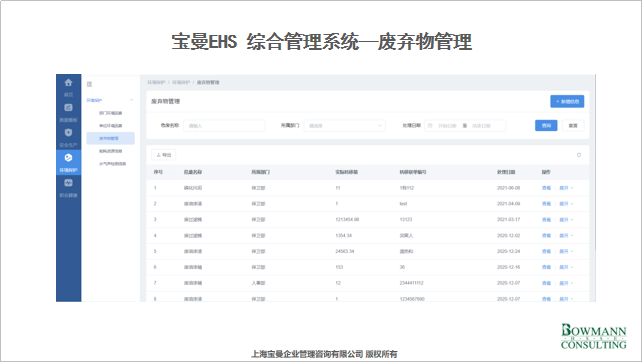Select the 人事部 department cell
643x363 pixels.
(258, 283)
